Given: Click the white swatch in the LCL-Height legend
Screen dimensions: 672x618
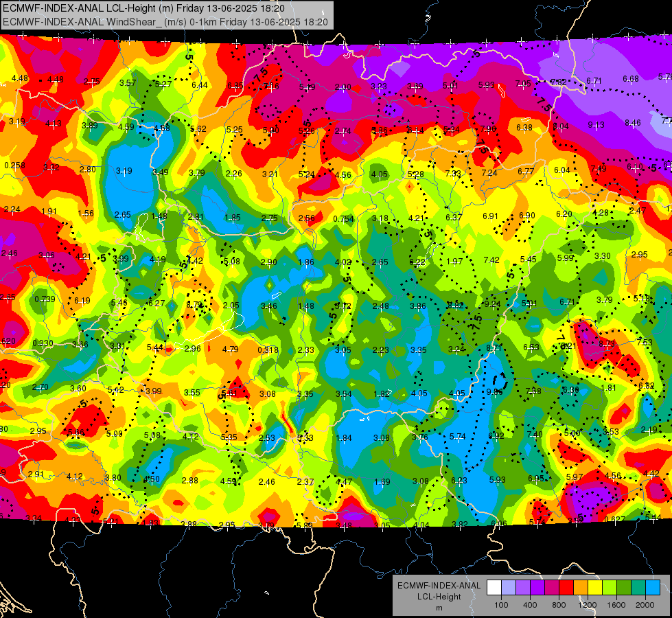Looking at the screenshot, I should [x=494, y=588].
